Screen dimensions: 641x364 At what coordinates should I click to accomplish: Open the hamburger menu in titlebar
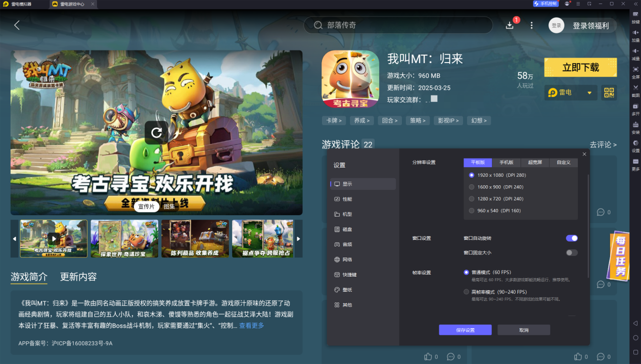tap(578, 4)
